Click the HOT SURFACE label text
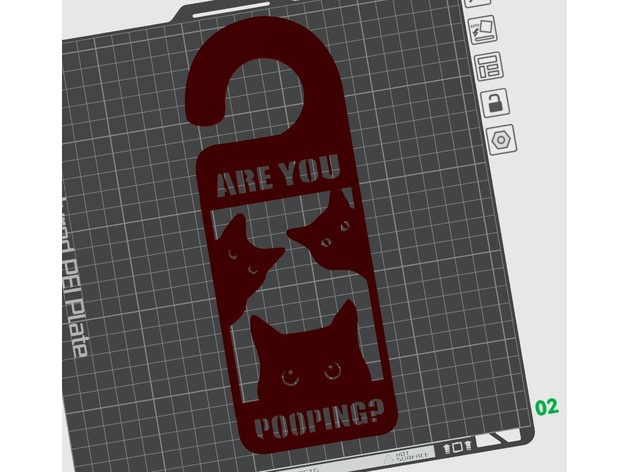Screen dimensions: 628x472 409,455
